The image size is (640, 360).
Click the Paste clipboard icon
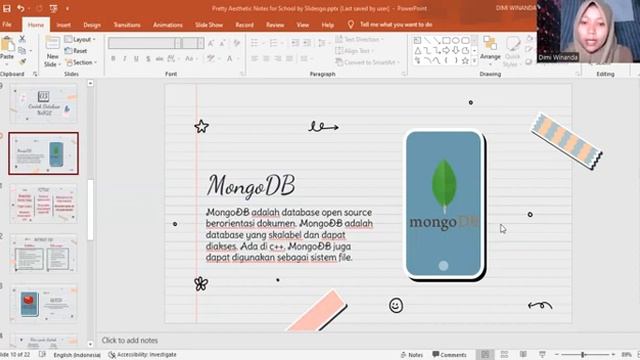coord(7,44)
